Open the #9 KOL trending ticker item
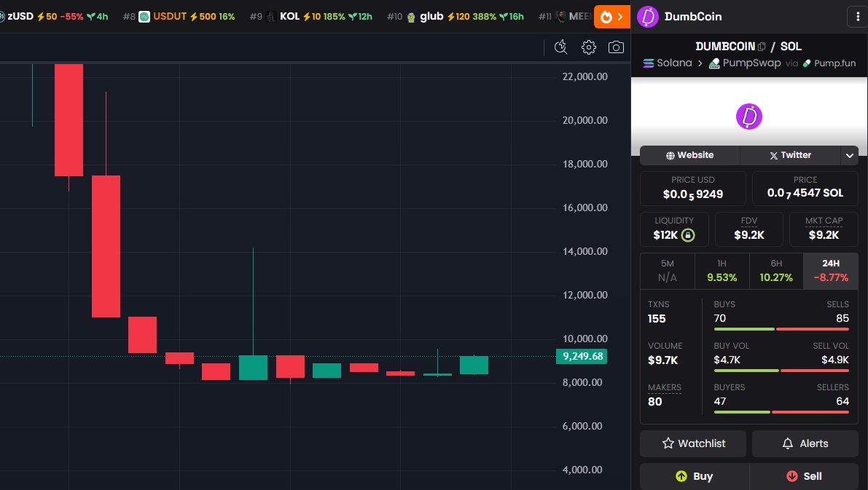The width and height of the screenshot is (868, 490). (x=311, y=17)
